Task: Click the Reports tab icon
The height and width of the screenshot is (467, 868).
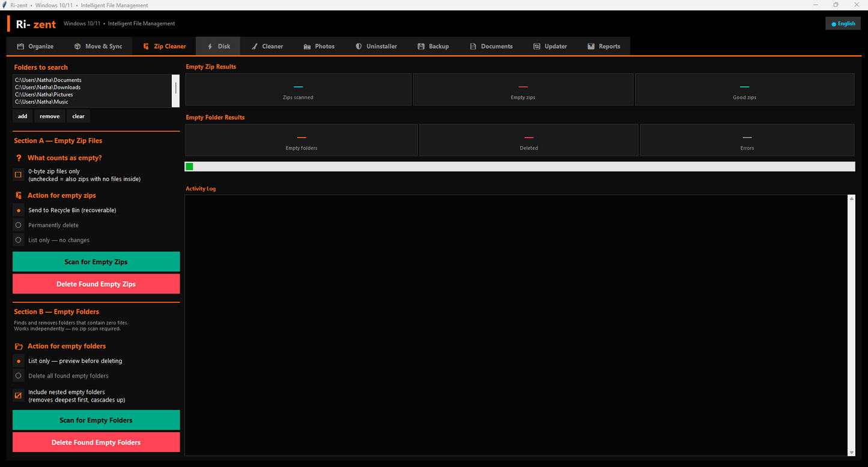Action: [591, 46]
